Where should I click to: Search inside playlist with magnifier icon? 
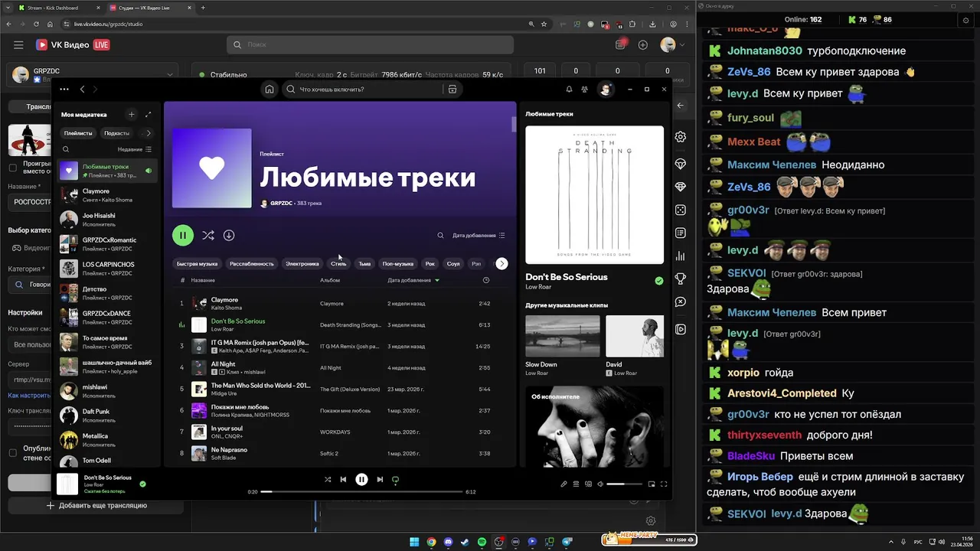coord(440,235)
